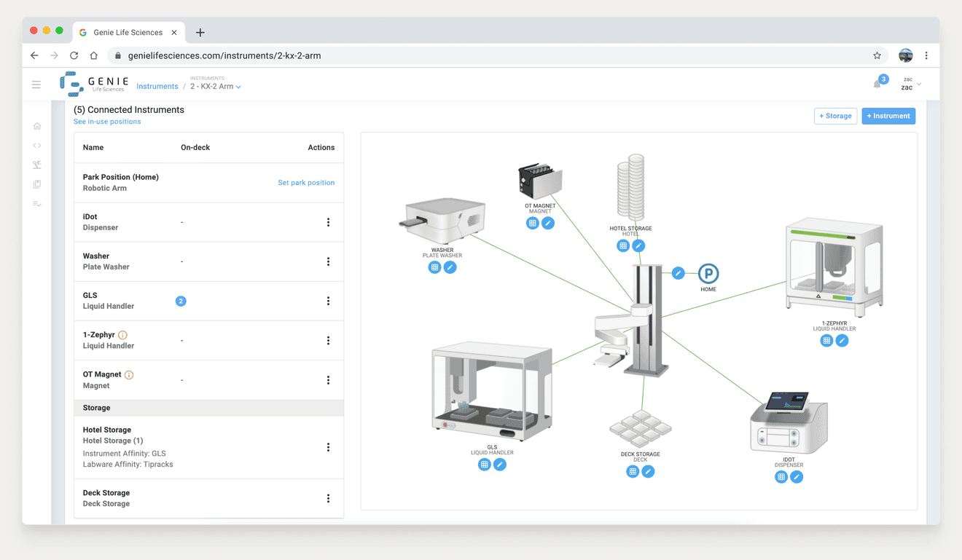The width and height of the screenshot is (962, 560).
Task: Edit the Home park position with the pencil icon
Action: (678, 273)
